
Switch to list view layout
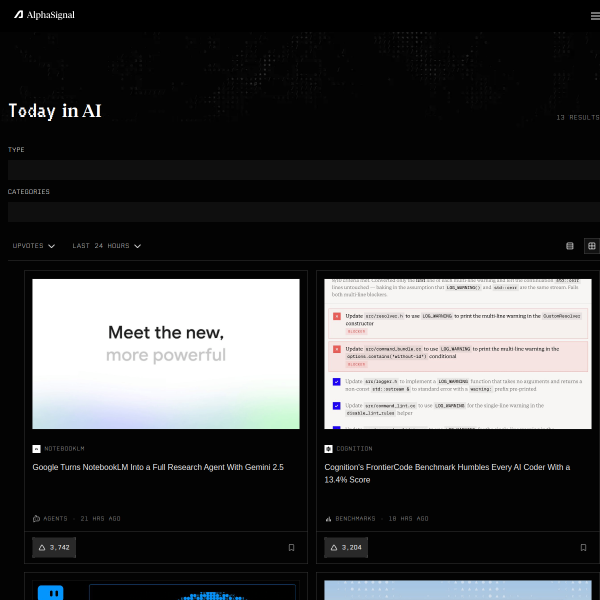[x=570, y=246]
